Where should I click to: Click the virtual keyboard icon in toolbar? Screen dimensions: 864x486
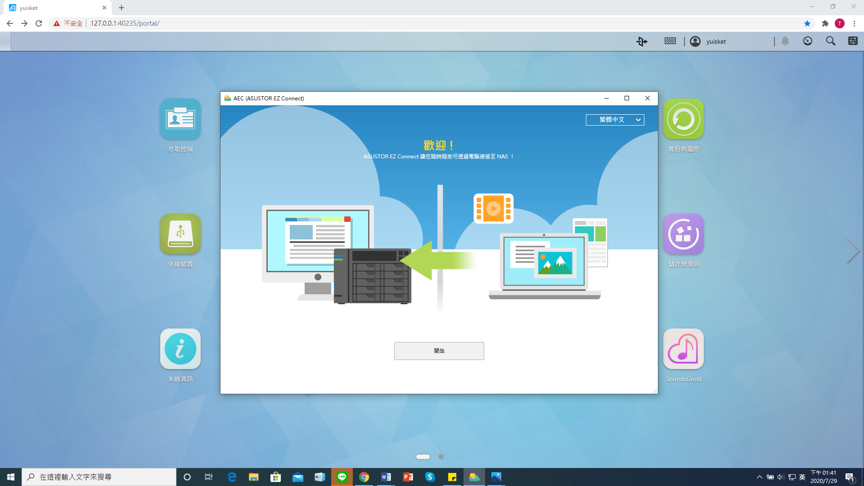click(x=670, y=41)
